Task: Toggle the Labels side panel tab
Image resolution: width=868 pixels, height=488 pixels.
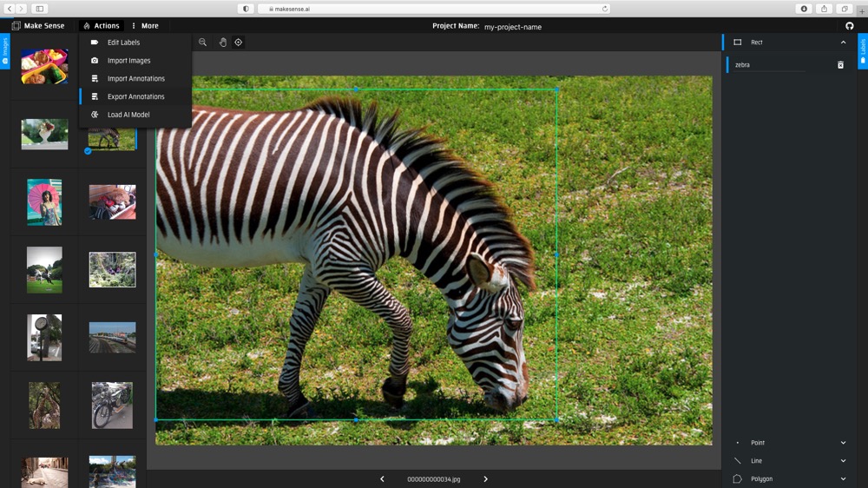Action: coord(863,51)
